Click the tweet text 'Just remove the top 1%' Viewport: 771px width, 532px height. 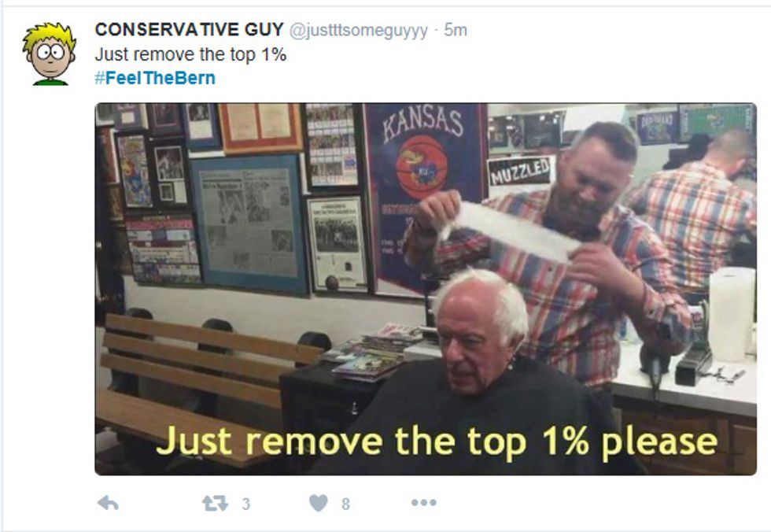[x=190, y=54]
